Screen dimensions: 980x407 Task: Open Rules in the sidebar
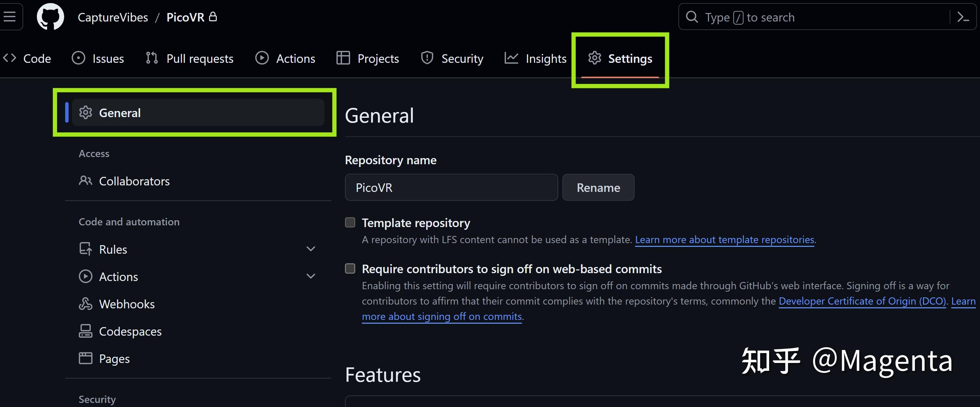point(198,249)
